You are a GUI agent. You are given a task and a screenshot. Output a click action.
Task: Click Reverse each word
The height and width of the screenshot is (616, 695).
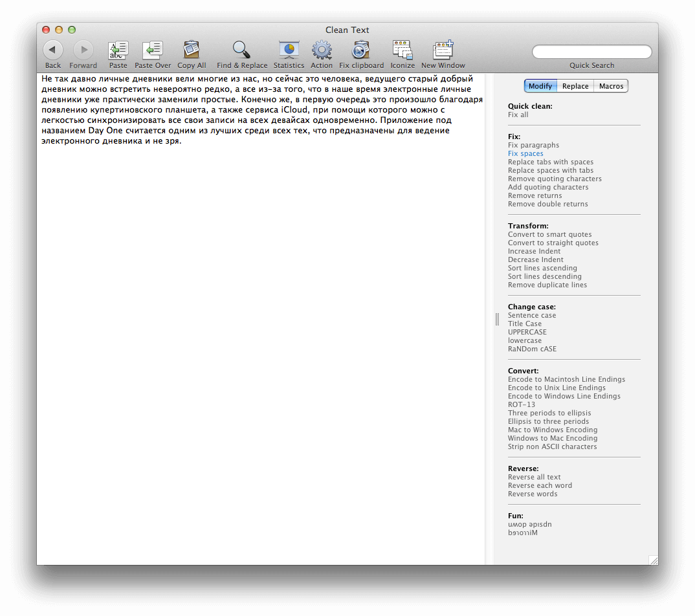[x=540, y=485]
